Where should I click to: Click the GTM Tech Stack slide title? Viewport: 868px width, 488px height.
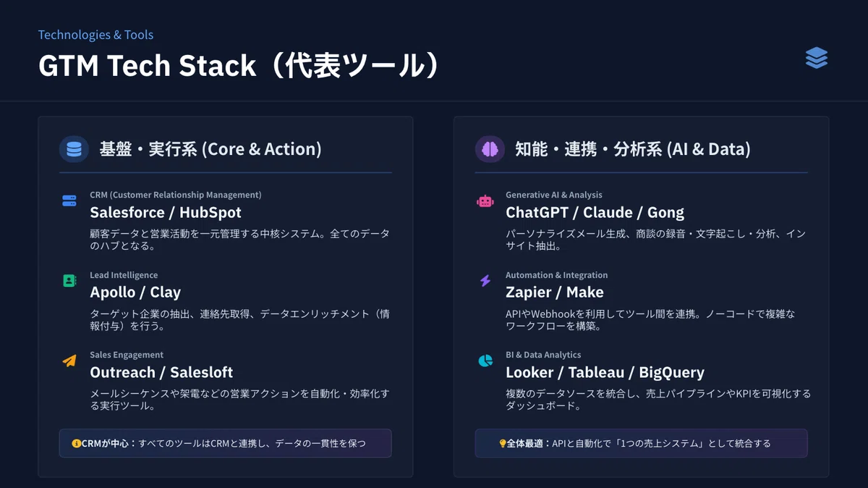(239, 66)
